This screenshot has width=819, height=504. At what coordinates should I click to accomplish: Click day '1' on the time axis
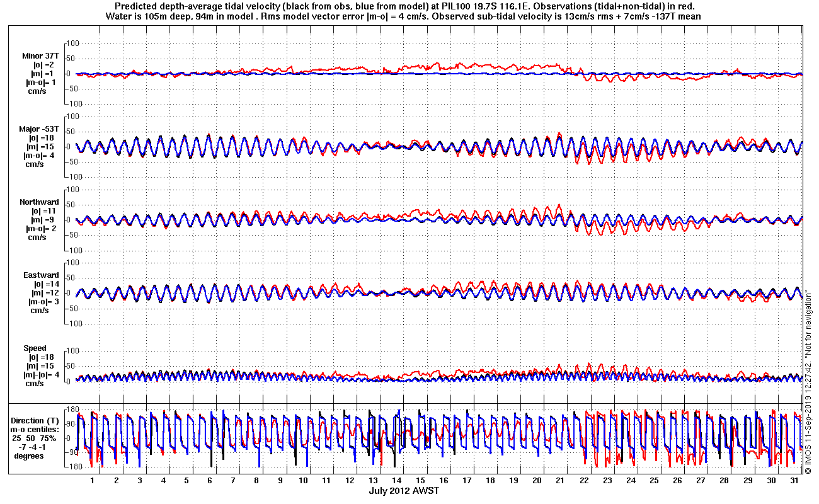tap(93, 481)
